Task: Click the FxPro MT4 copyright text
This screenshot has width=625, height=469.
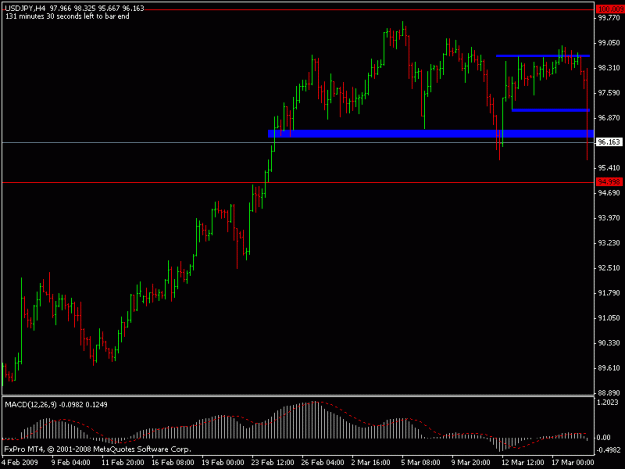Action: [98, 449]
